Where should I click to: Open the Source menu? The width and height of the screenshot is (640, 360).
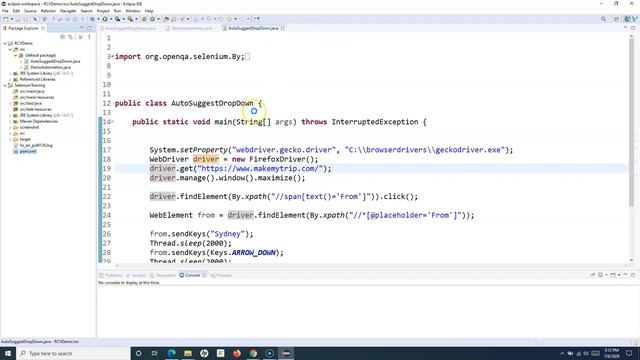point(30,11)
